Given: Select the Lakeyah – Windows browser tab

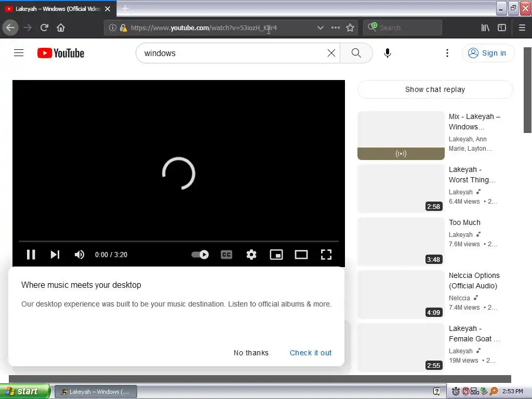Looking at the screenshot, I should click(58, 9).
